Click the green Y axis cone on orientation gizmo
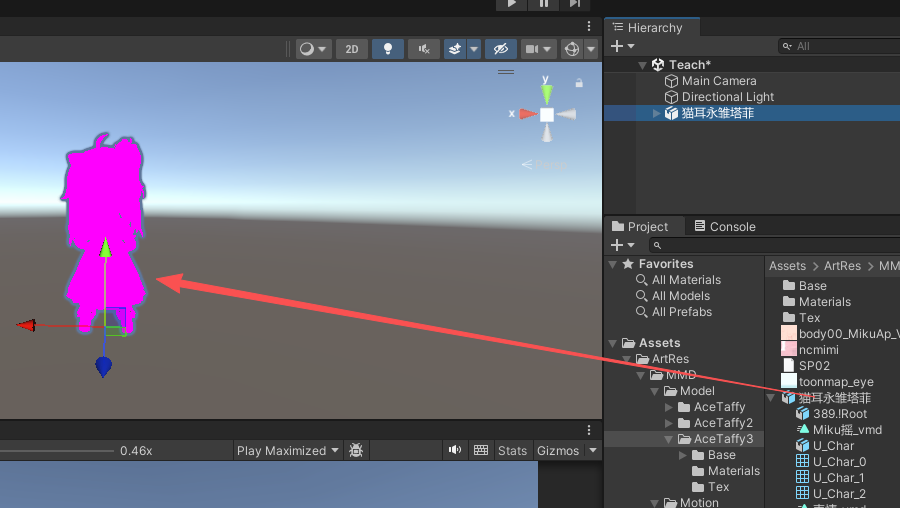The width and height of the screenshot is (900, 508). [546, 93]
